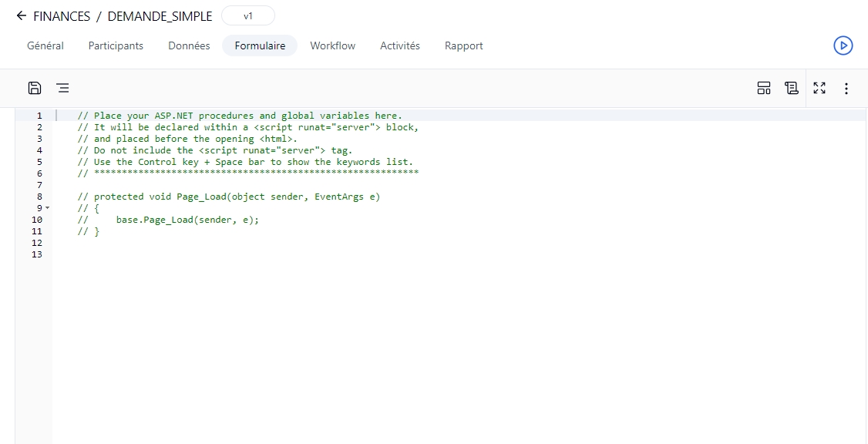Open the Général tab
The height and width of the screenshot is (444, 868).
click(45, 45)
